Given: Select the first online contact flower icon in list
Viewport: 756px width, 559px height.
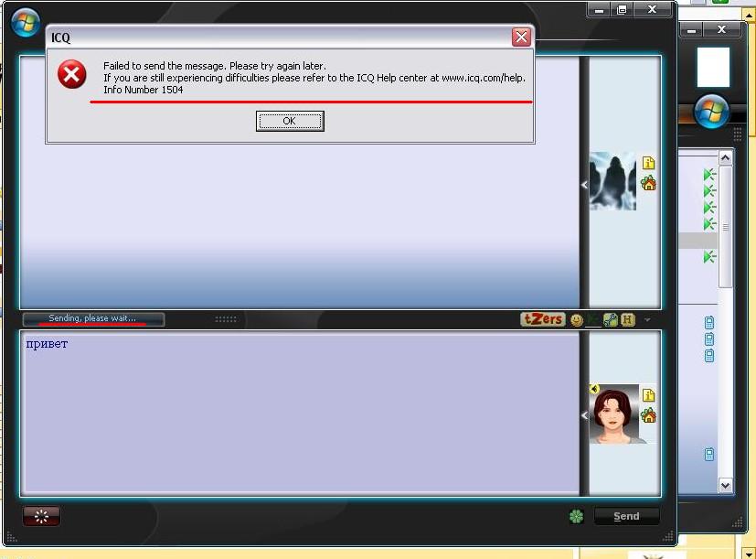Looking at the screenshot, I should click(x=709, y=174).
